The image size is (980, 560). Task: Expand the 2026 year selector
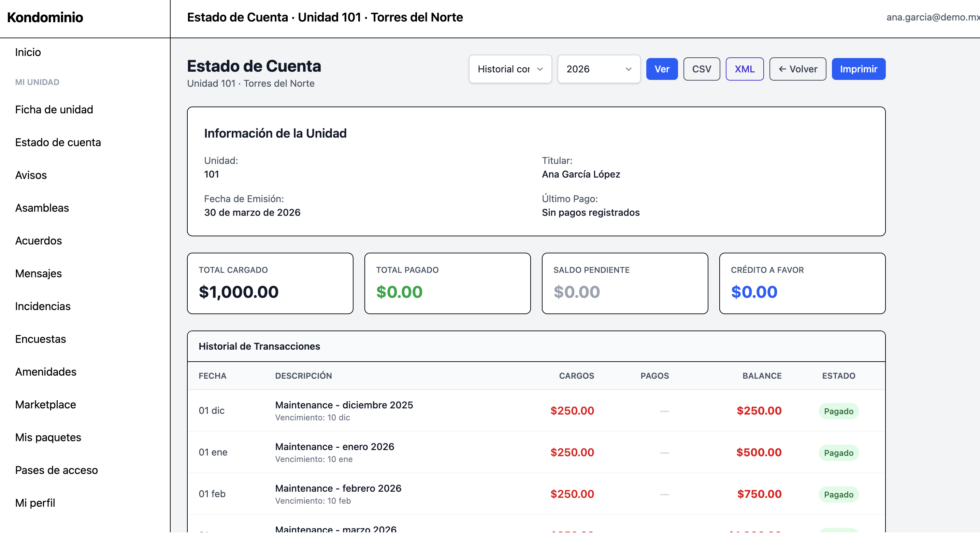click(599, 69)
